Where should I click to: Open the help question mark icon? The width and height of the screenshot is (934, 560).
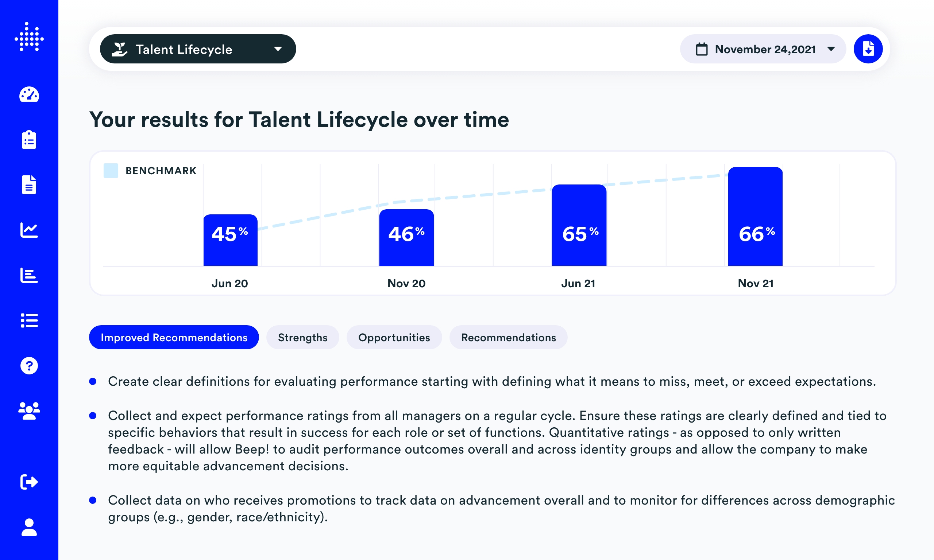click(29, 366)
